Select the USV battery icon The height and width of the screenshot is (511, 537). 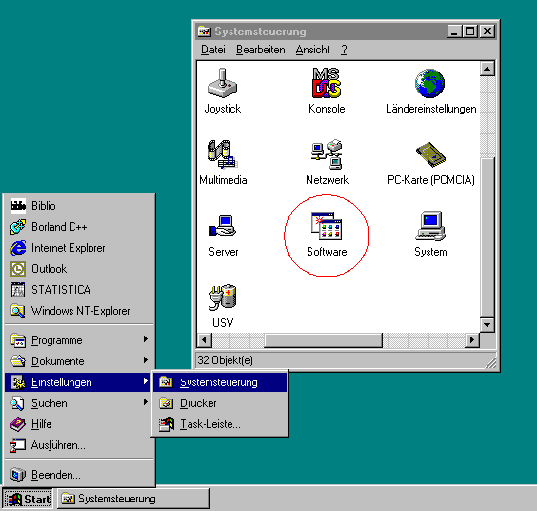coord(222,297)
